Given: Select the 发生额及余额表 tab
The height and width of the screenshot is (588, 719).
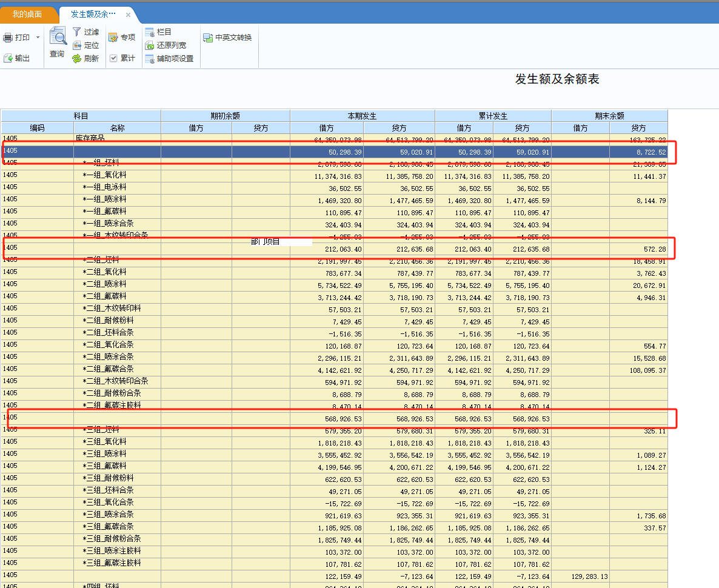Looking at the screenshot, I should (93, 14).
